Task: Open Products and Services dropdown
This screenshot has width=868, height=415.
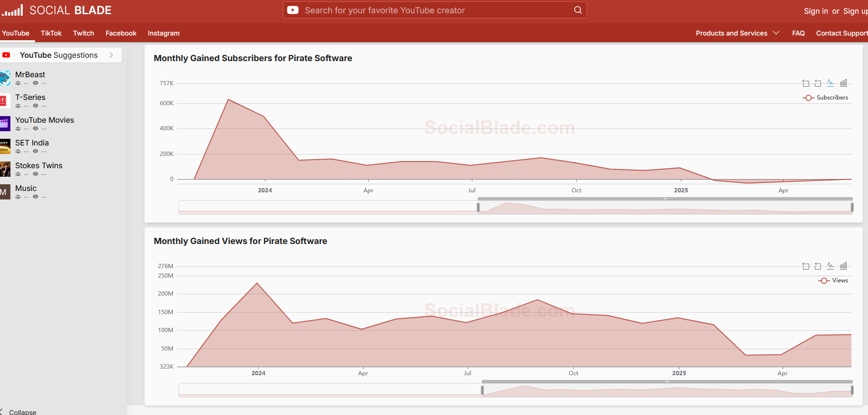Action: point(737,33)
